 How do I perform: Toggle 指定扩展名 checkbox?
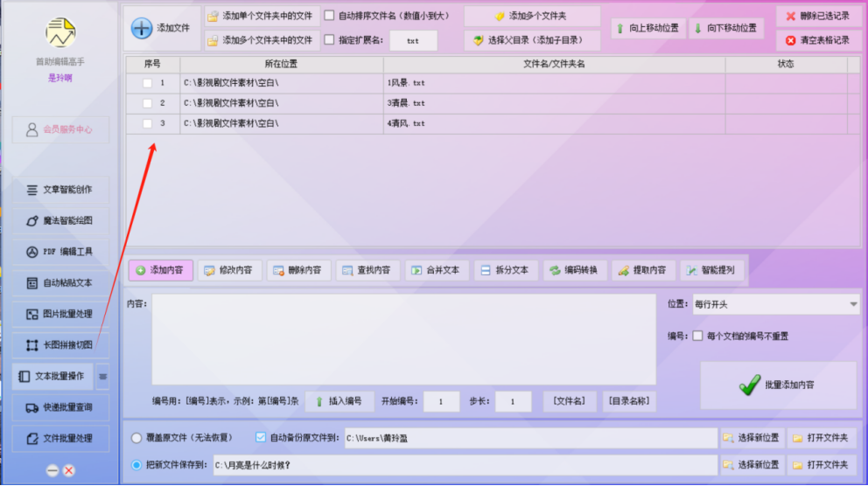(329, 40)
